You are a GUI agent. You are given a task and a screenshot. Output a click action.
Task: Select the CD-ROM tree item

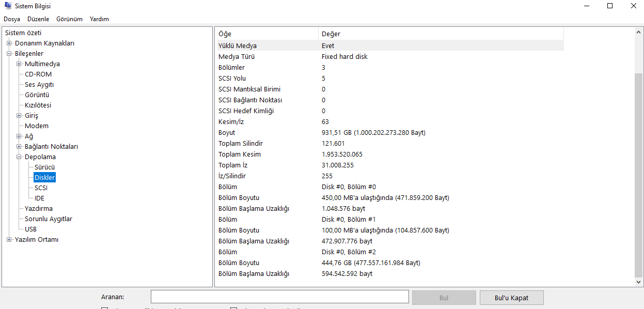pyautogui.click(x=38, y=74)
